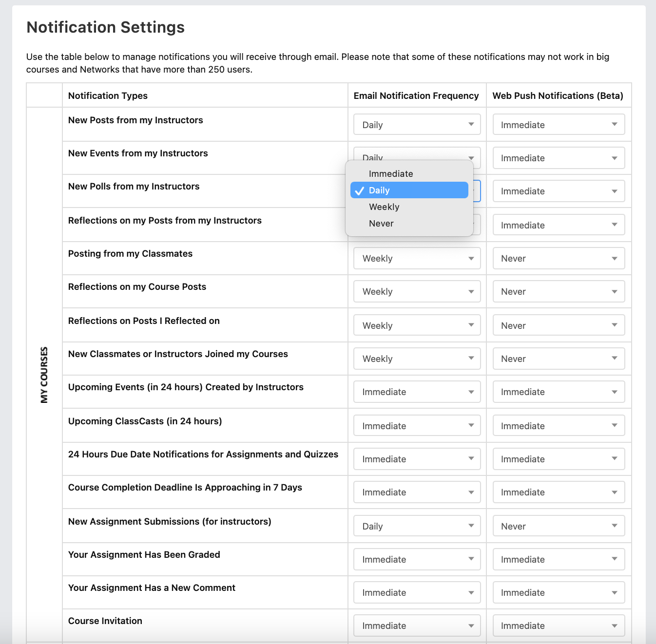Open web push dropdown for New Polls from my Instructors

(x=559, y=191)
